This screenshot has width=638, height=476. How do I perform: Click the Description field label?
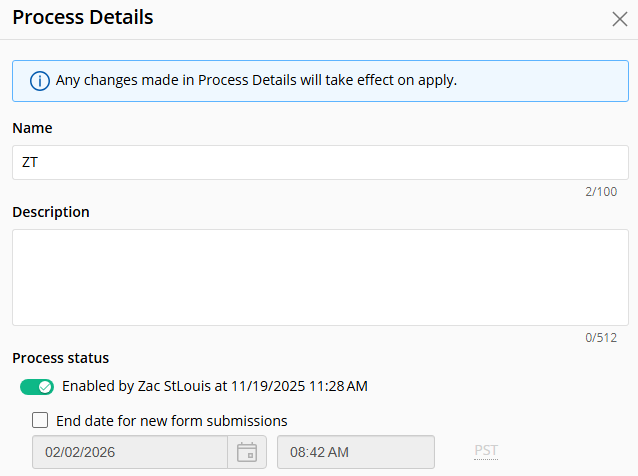click(x=51, y=212)
